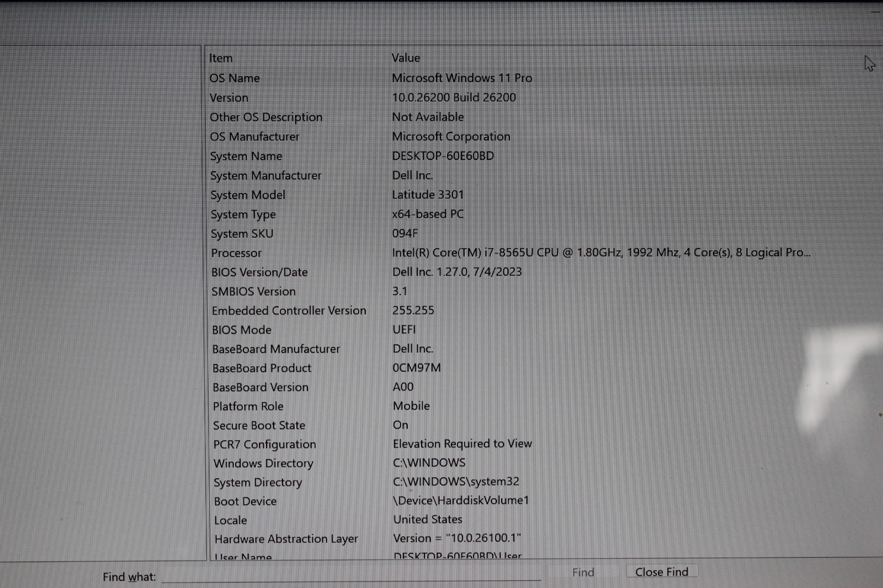Click the Value column header
The height and width of the screenshot is (588, 883).
pos(406,58)
